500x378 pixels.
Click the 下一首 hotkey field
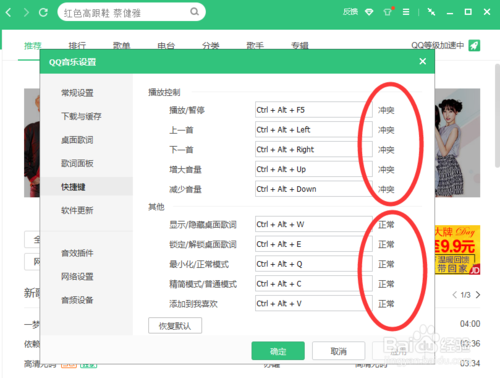point(314,149)
